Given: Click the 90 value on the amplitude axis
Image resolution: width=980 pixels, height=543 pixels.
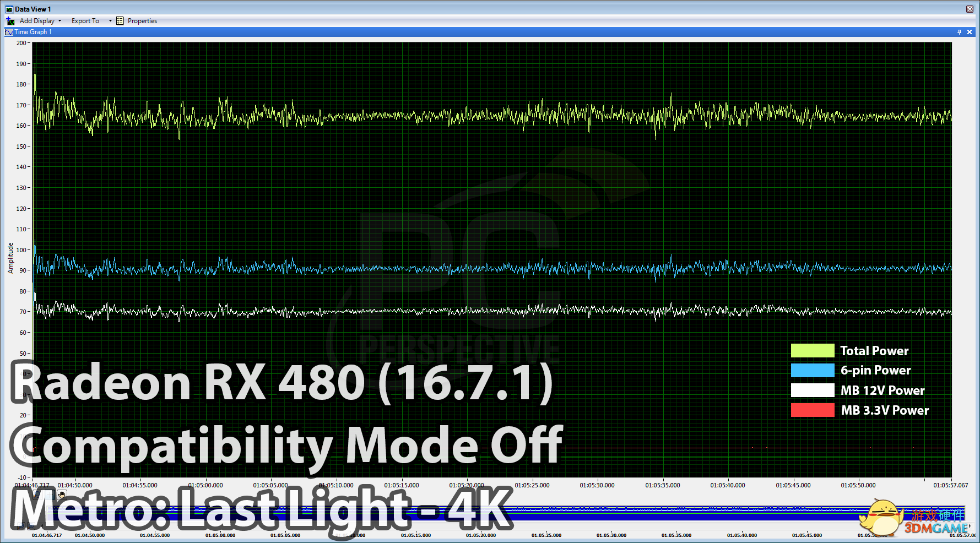Looking at the screenshot, I should pyautogui.click(x=23, y=270).
